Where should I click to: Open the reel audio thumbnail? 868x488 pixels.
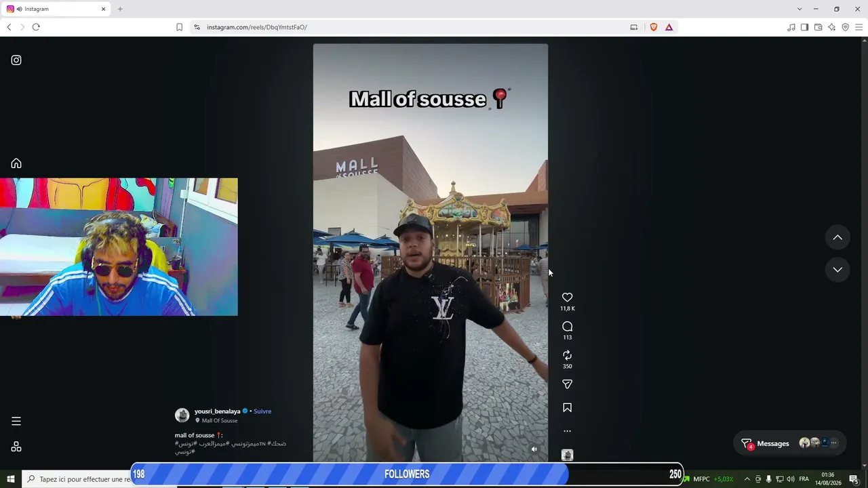[x=568, y=455]
